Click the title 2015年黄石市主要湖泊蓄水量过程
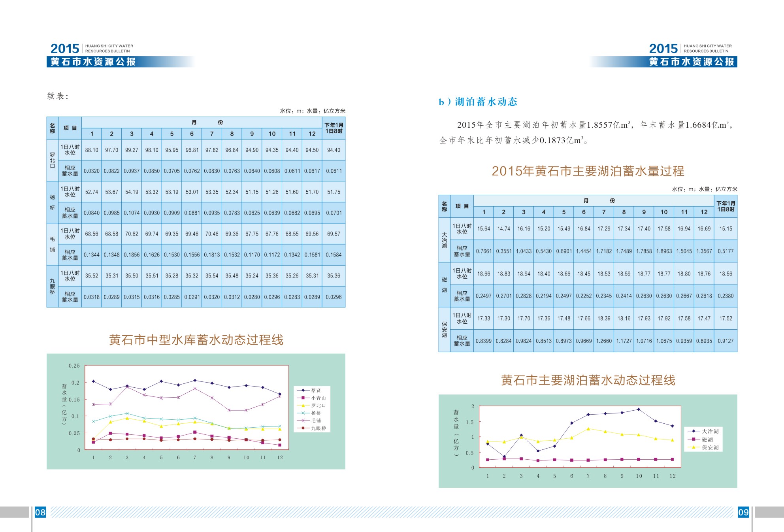 pyautogui.click(x=588, y=171)
